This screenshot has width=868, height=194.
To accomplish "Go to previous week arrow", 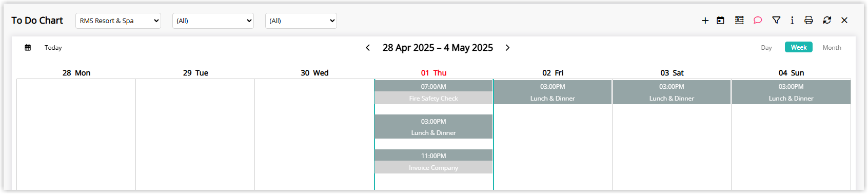I will tap(368, 48).
